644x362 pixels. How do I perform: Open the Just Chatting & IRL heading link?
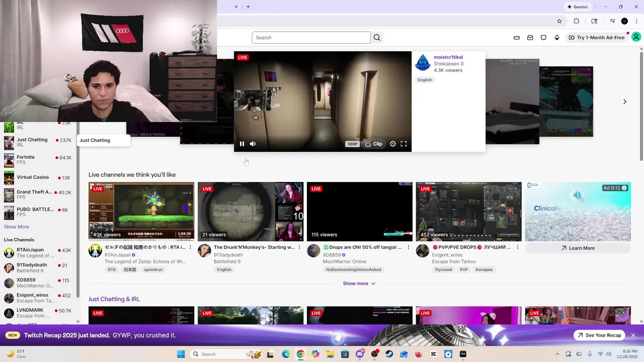pos(114,299)
